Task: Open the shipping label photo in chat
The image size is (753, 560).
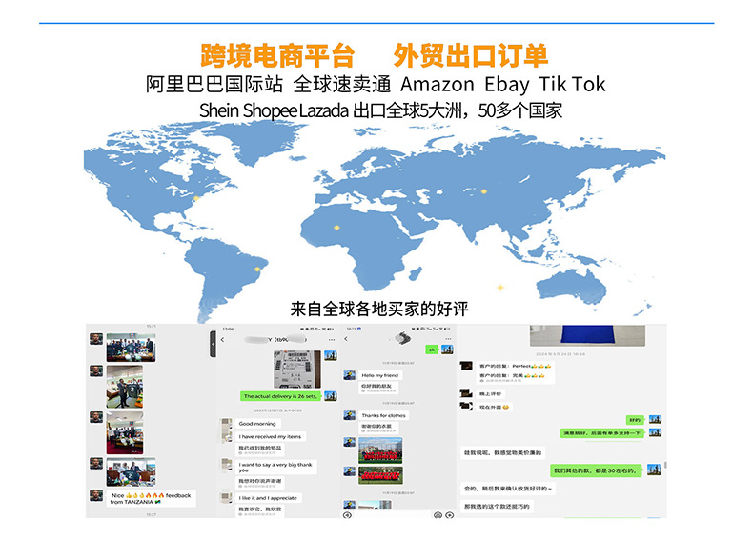Action: (x=296, y=369)
